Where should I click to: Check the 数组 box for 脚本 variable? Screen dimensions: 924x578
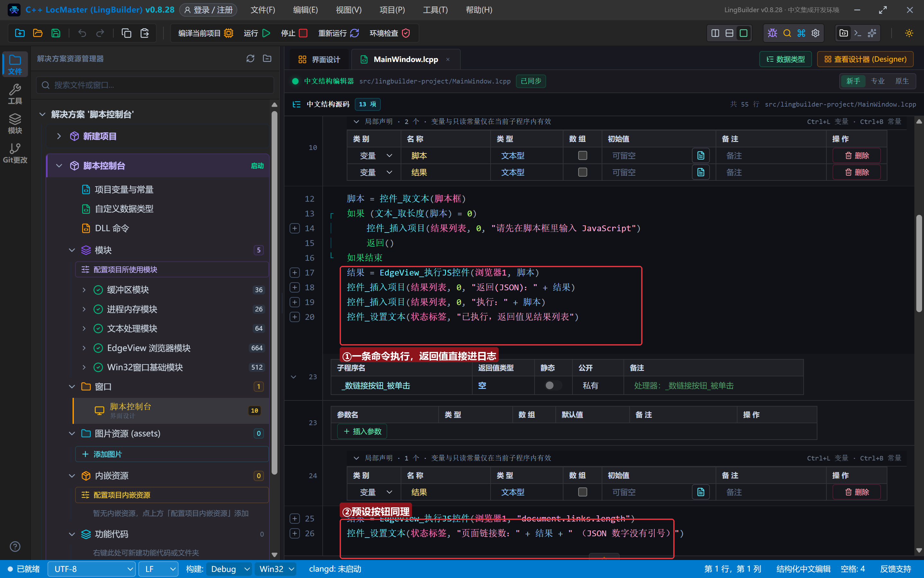click(x=582, y=156)
